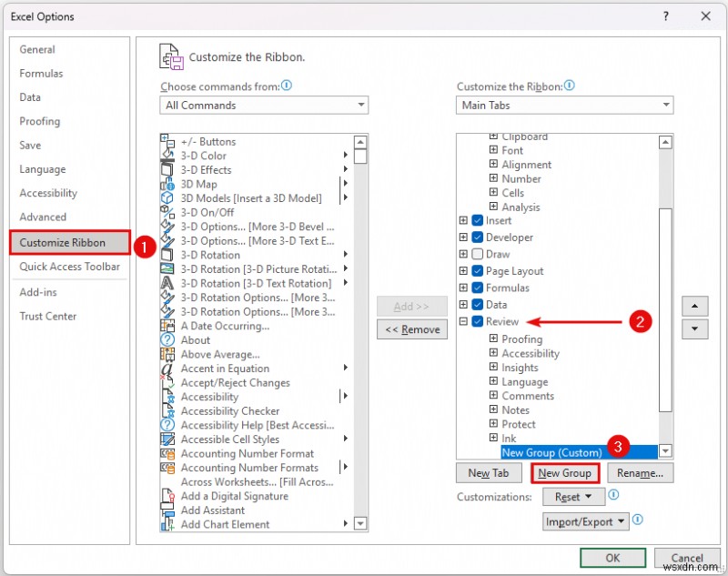Click the Move Down arrow button
This screenshot has width=728, height=576.
click(x=694, y=328)
